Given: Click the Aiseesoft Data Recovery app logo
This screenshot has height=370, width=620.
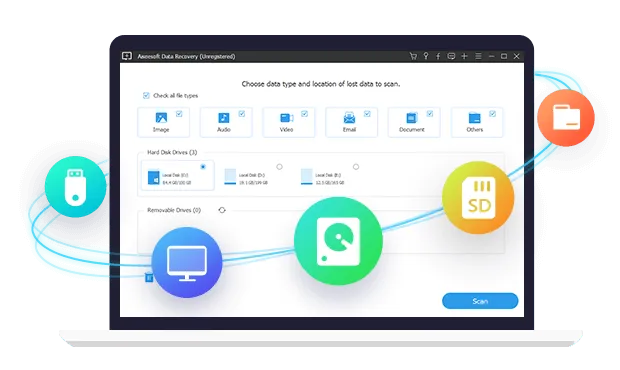Looking at the screenshot, I should [127, 56].
